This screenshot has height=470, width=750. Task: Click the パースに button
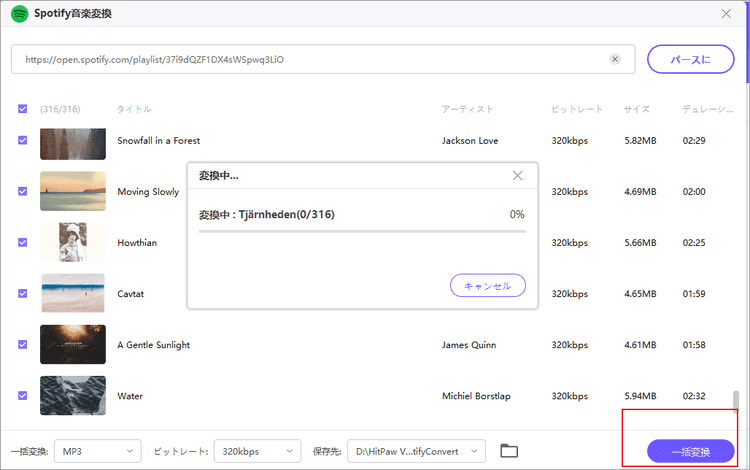pos(690,59)
